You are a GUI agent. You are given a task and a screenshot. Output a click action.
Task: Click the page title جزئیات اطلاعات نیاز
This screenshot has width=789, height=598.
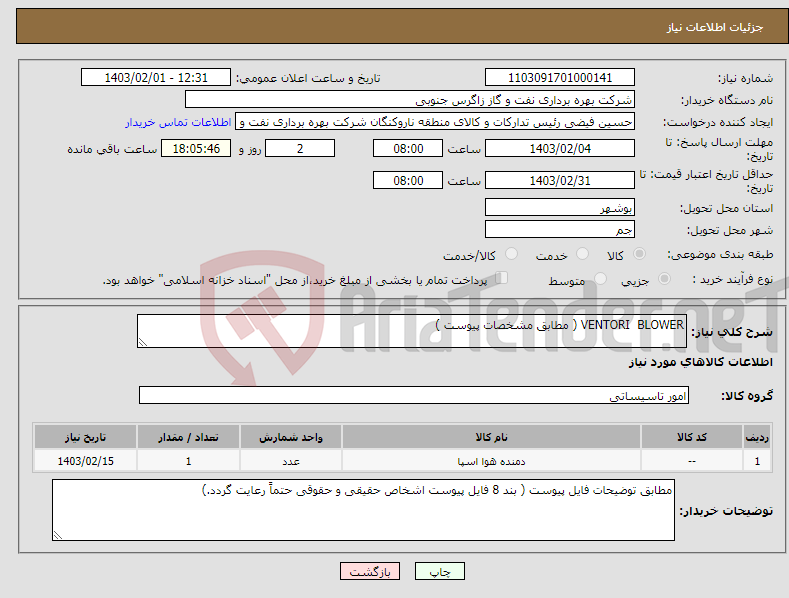coord(715,27)
